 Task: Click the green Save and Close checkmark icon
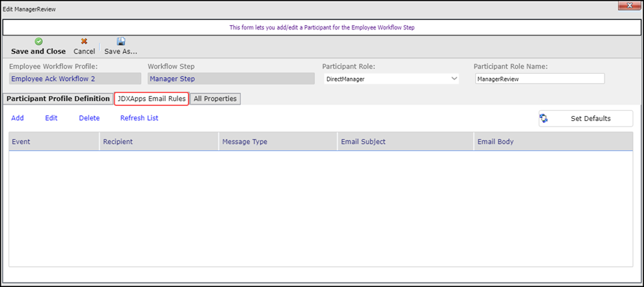pos(39,42)
